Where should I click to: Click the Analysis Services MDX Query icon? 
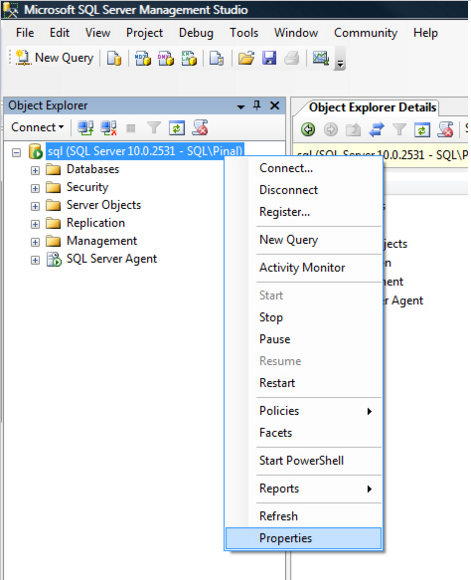143,58
